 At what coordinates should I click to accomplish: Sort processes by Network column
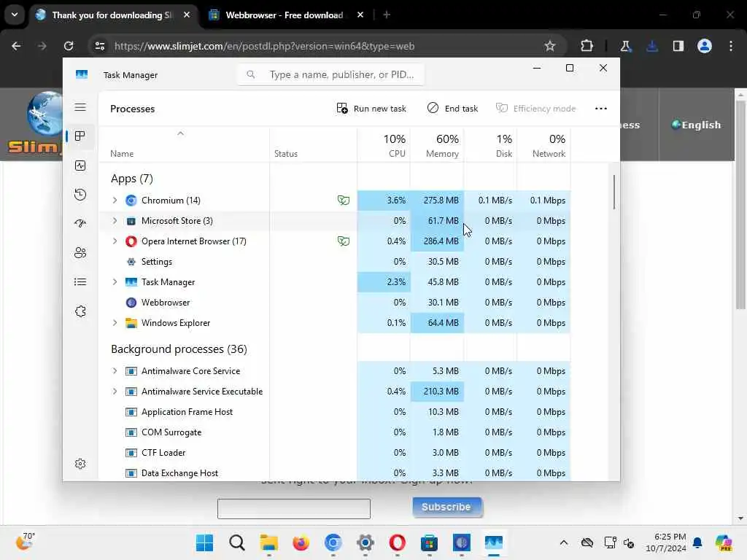pos(543,145)
